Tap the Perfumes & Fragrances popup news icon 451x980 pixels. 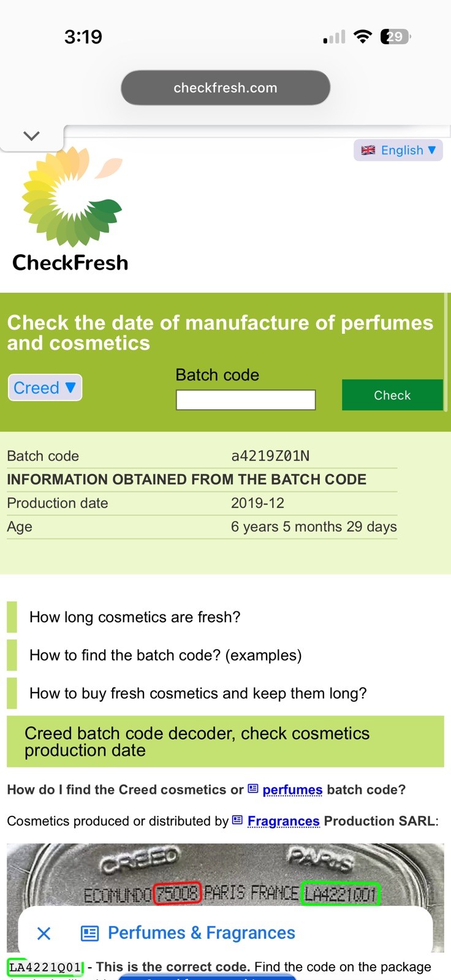coord(90,933)
